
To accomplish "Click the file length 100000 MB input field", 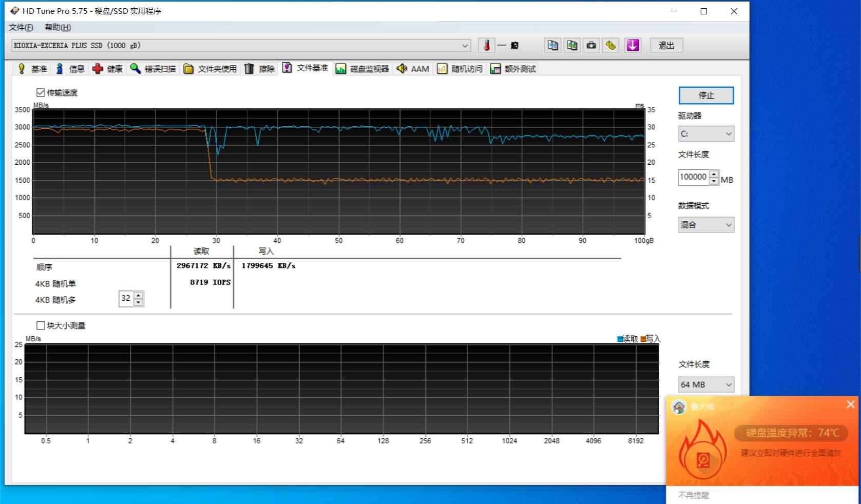I will pos(693,177).
